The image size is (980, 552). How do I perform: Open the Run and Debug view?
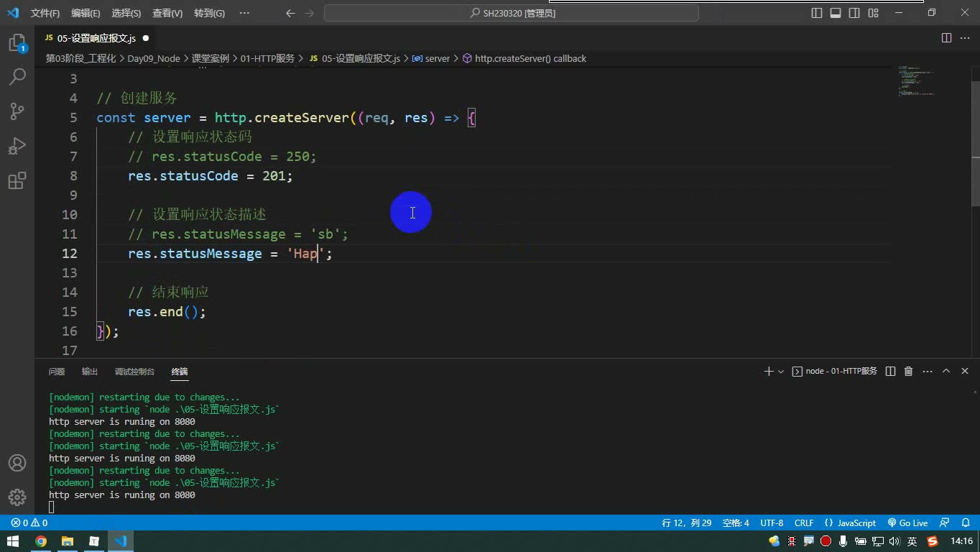pos(17,146)
